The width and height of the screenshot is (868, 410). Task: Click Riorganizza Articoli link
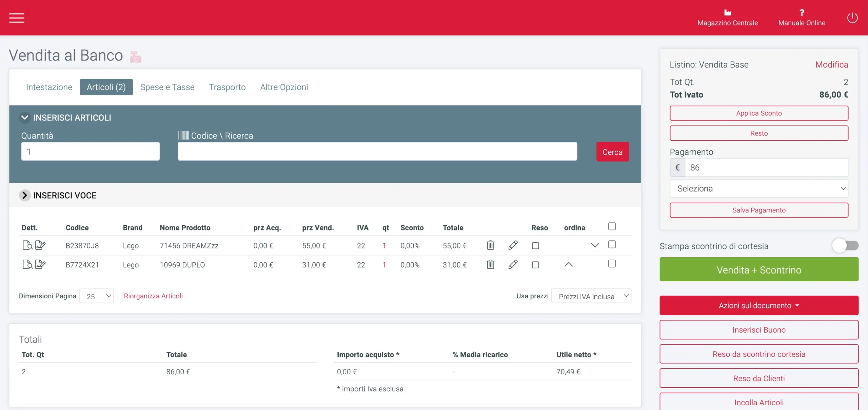[153, 296]
